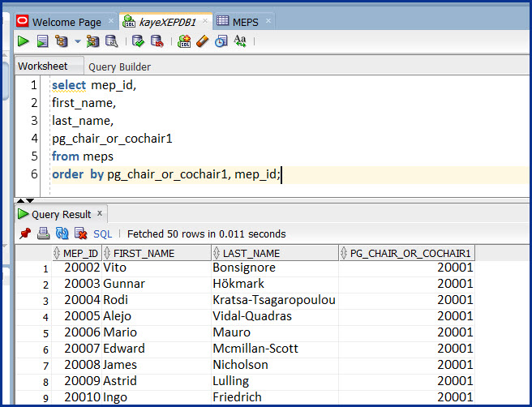532x407 pixels.
Task: Run Statement with green play icon
Action: 23,41
